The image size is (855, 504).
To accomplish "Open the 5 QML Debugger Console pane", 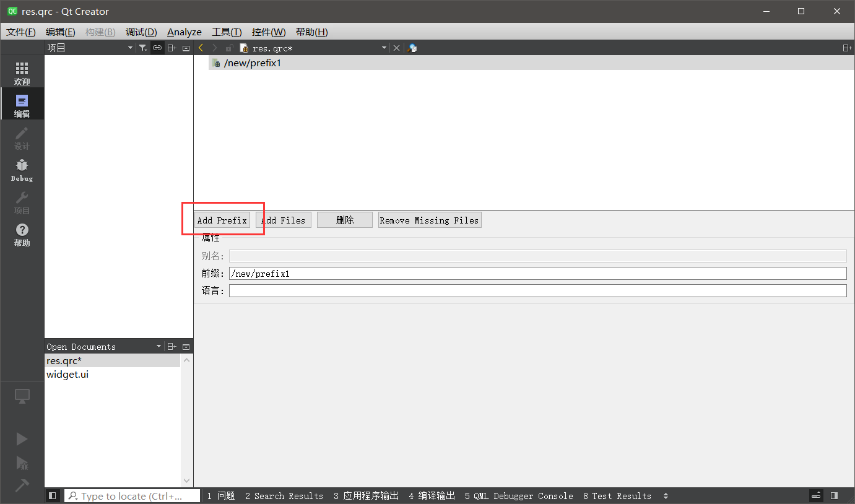I will point(519,496).
